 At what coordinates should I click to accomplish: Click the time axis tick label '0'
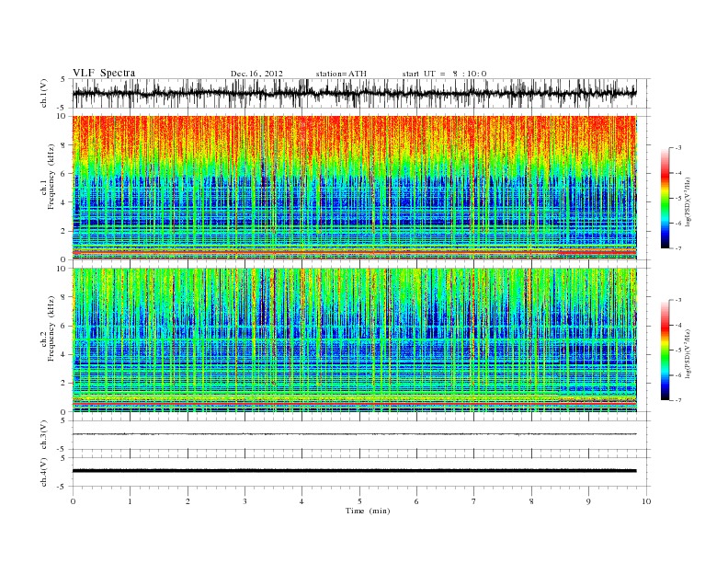[73, 501]
